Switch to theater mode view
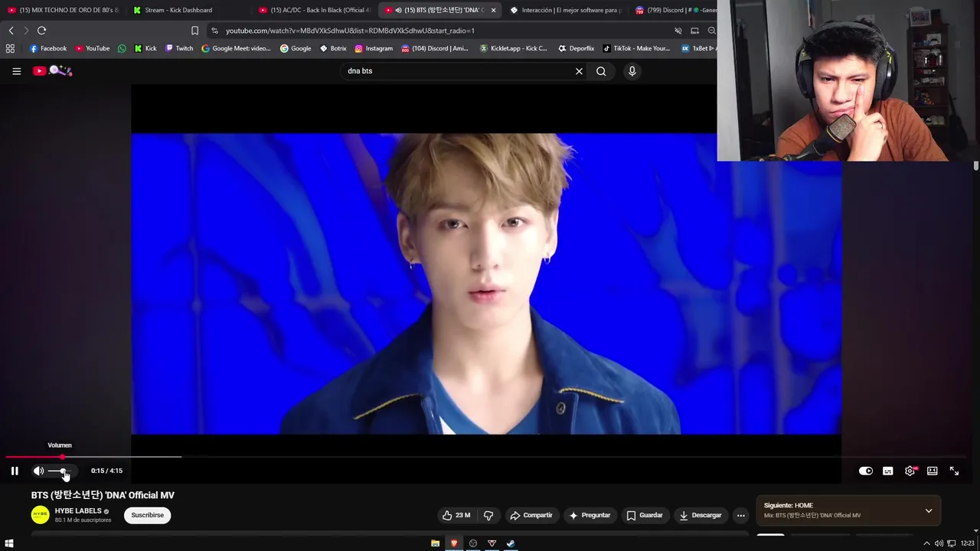The image size is (980, 551). click(x=933, y=471)
